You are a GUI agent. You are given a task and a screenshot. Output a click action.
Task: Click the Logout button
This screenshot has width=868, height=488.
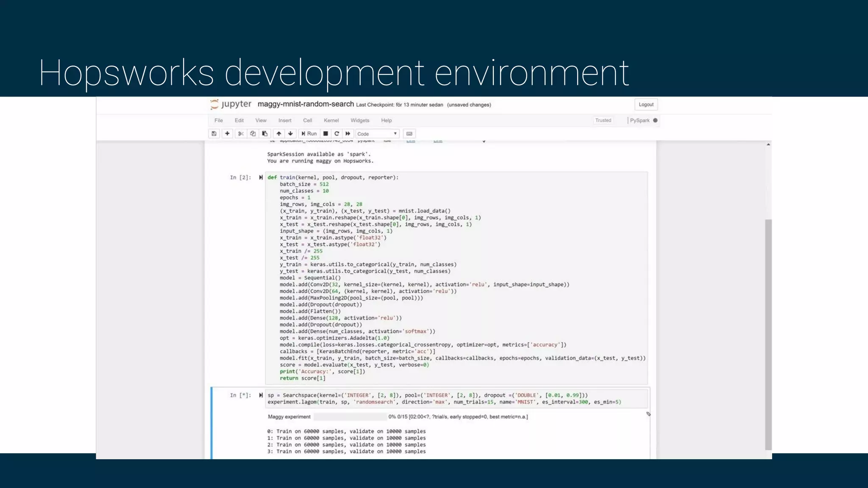click(x=646, y=105)
